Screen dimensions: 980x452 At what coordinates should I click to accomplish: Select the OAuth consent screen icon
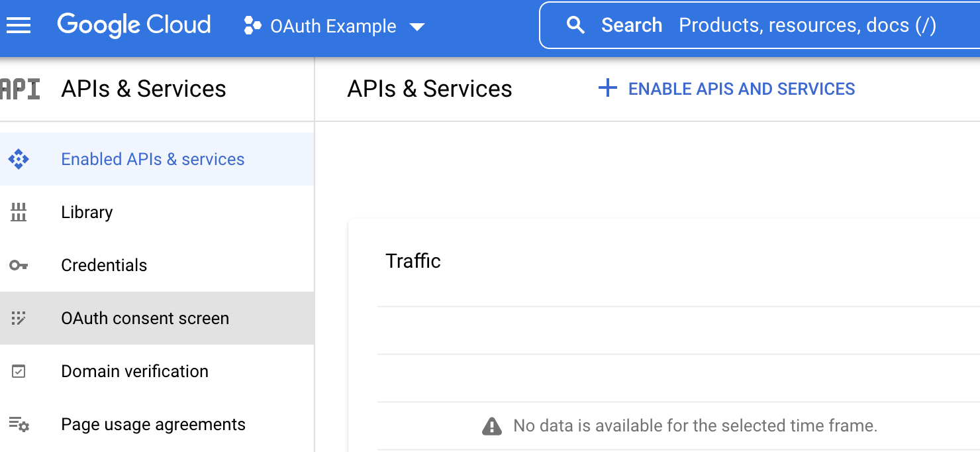pyautogui.click(x=20, y=318)
